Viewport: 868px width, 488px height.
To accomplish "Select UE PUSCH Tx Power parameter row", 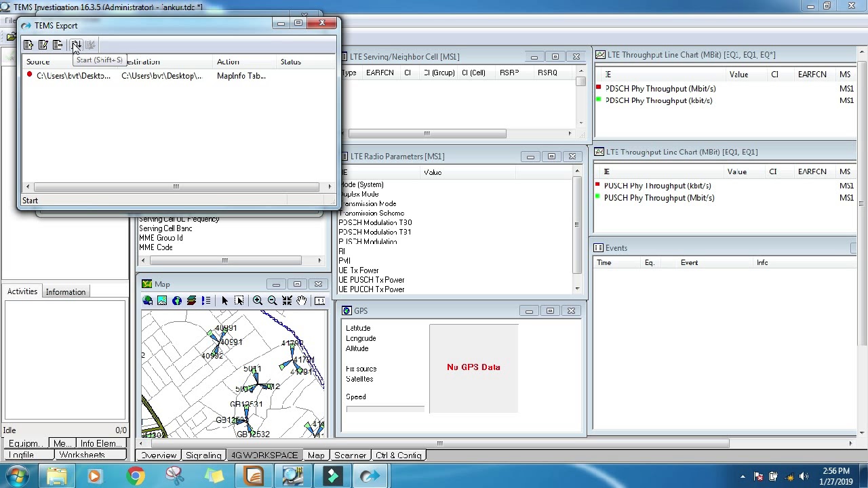I will coord(372,280).
